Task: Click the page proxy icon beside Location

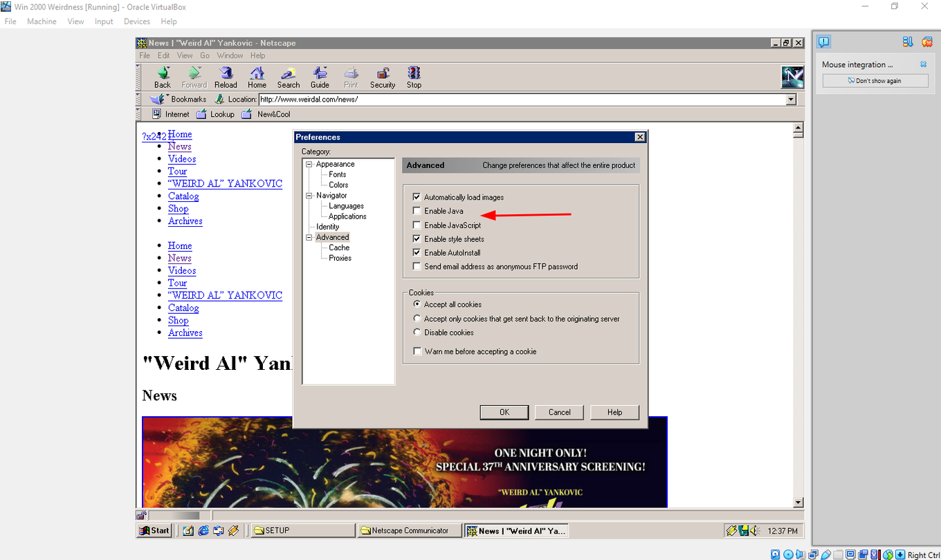Action: click(219, 99)
